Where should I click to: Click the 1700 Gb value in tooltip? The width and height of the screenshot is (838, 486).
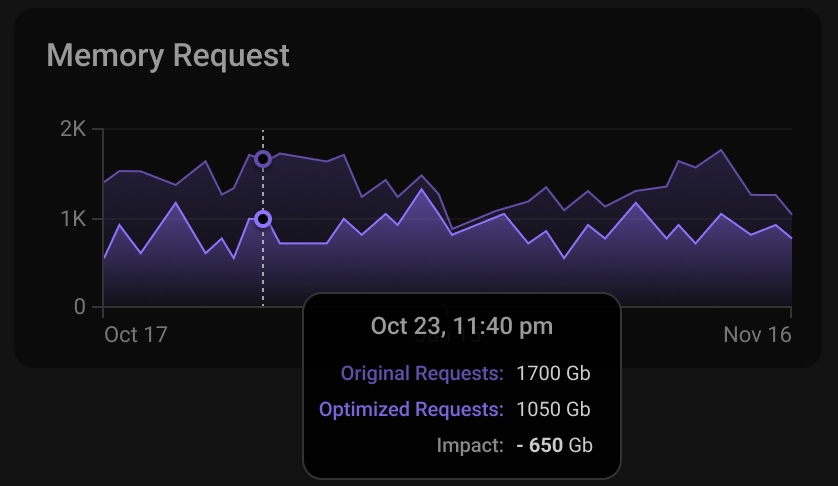click(x=553, y=374)
